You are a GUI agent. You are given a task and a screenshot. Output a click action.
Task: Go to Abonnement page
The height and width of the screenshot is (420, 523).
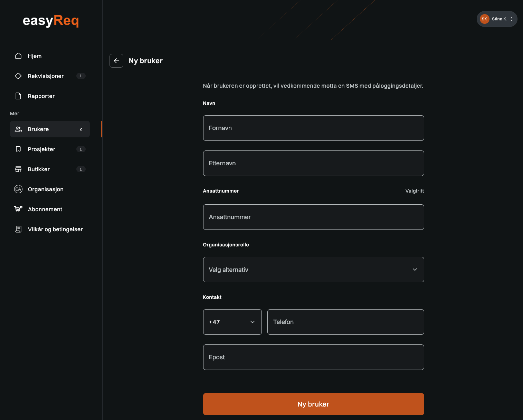coord(50,209)
